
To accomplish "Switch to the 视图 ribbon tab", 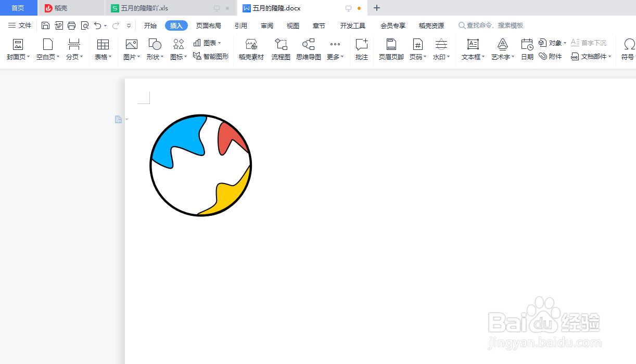I will (x=293, y=25).
